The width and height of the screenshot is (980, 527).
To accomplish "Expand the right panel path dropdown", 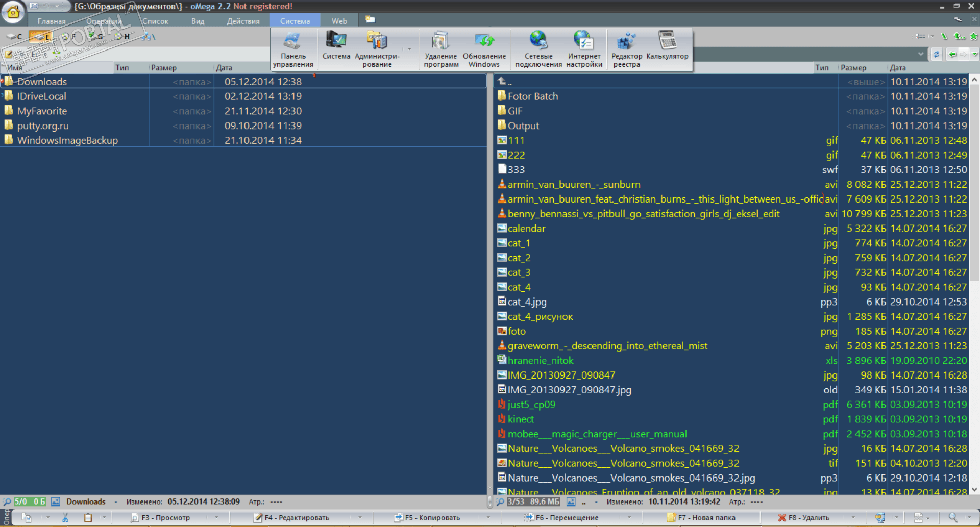I will [x=921, y=54].
